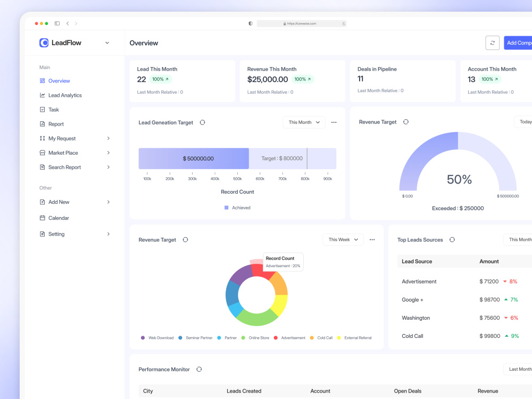
Task: Refresh the Performance Monitor card
Action: point(199,369)
